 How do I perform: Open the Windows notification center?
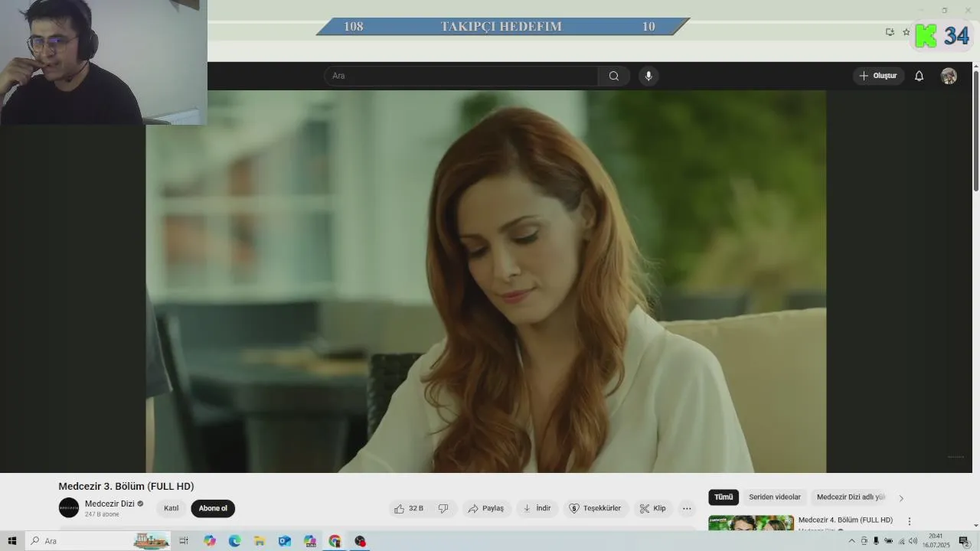(x=965, y=541)
